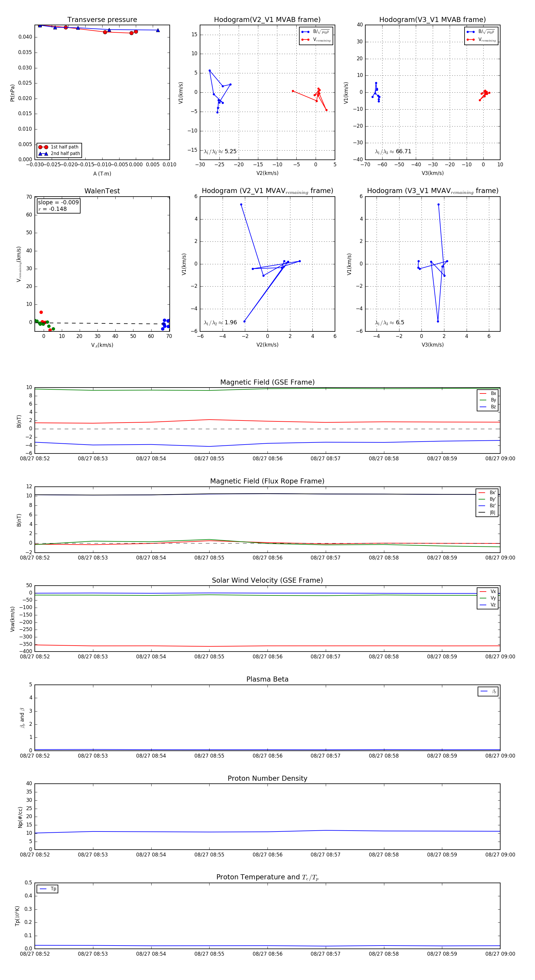Select the 'λ1/λ3 ≈ 6.5' eigenvalue ratio text

390,323
